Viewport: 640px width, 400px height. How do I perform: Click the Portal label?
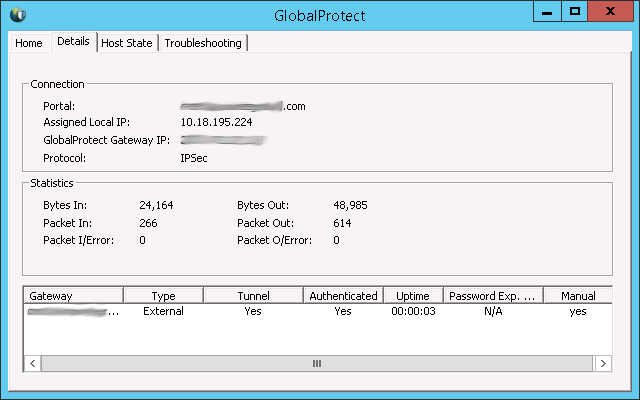[59, 106]
